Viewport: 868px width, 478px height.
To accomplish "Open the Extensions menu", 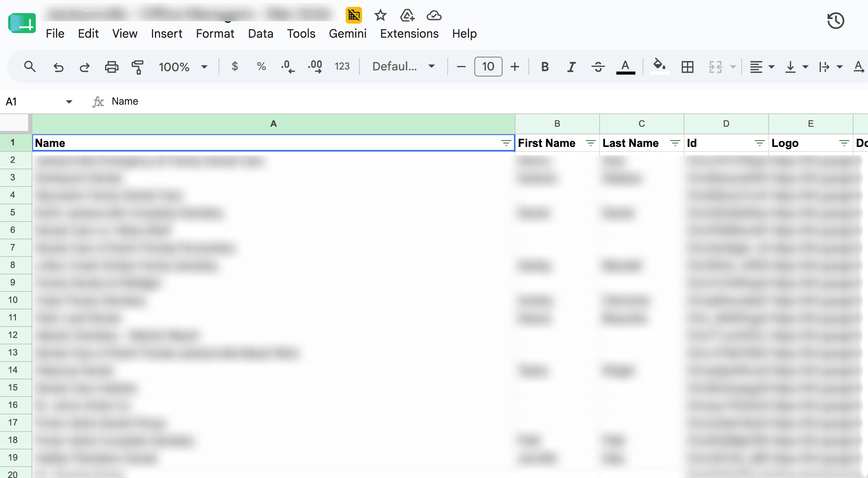I will (x=409, y=34).
